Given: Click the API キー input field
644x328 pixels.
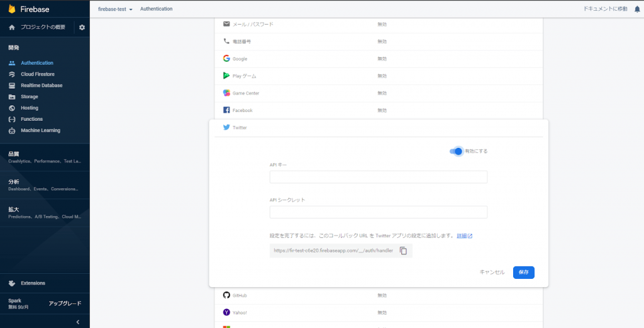Looking at the screenshot, I should tap(378, 177).
